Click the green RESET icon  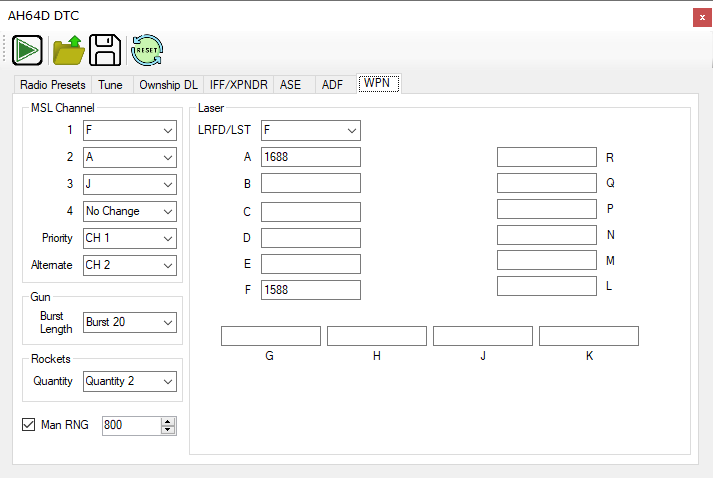click(147, 50)
